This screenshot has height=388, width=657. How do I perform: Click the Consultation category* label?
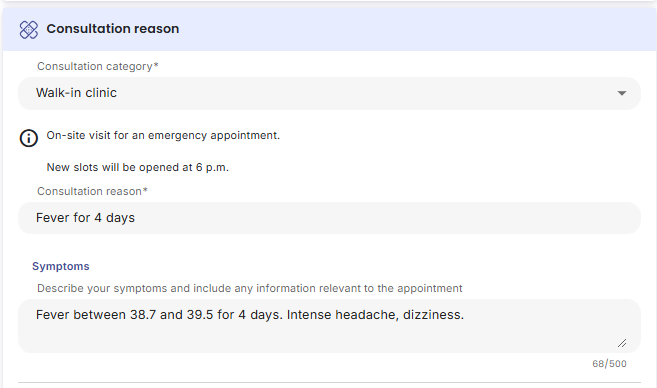[x=98, y=66]
